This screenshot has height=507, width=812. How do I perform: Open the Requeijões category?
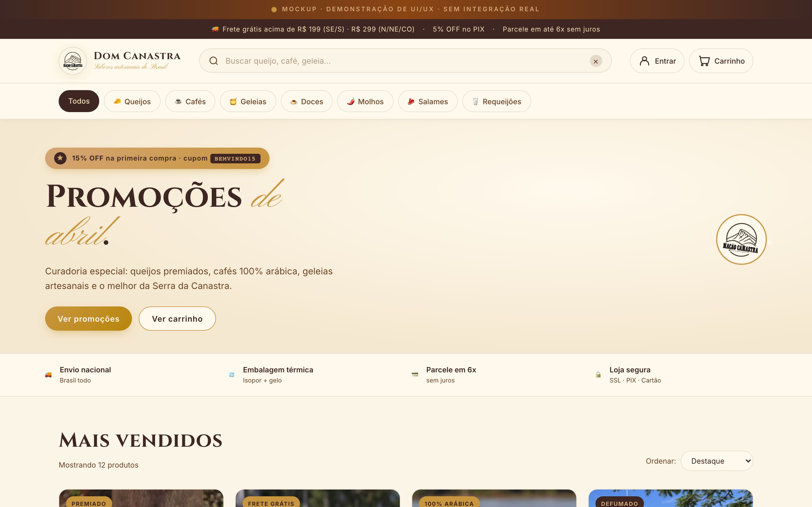[x=497, y=101]
